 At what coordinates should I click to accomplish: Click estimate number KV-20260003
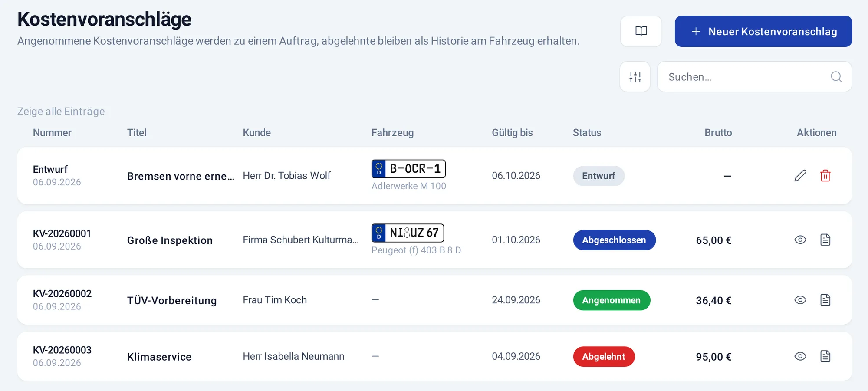[x=62, y=350]
